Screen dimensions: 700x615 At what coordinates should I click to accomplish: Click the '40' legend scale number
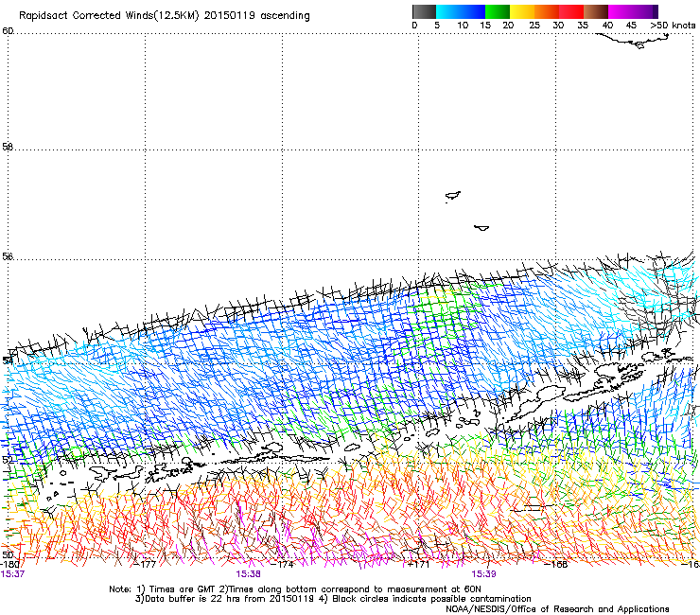[x=607, y=26]
